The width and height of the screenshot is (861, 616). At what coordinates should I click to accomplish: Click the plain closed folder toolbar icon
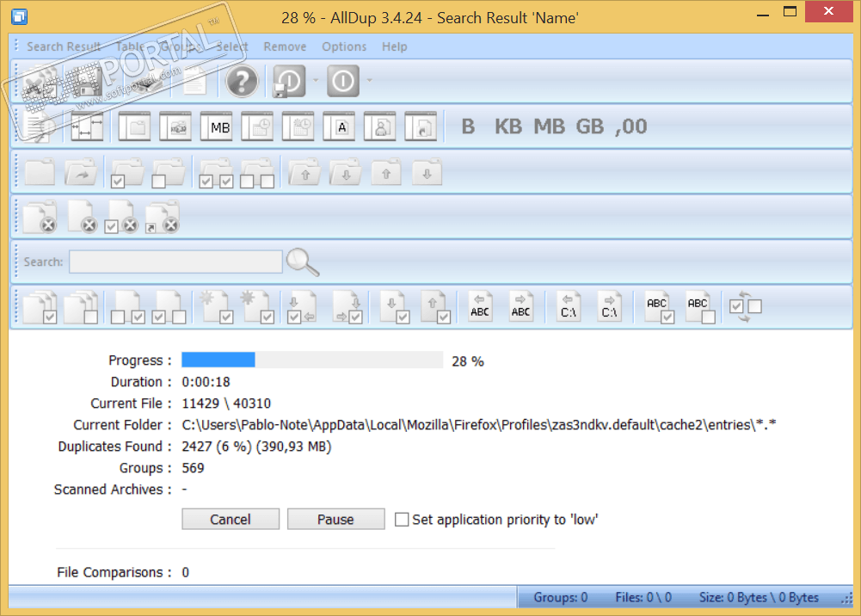pos(40,172)
